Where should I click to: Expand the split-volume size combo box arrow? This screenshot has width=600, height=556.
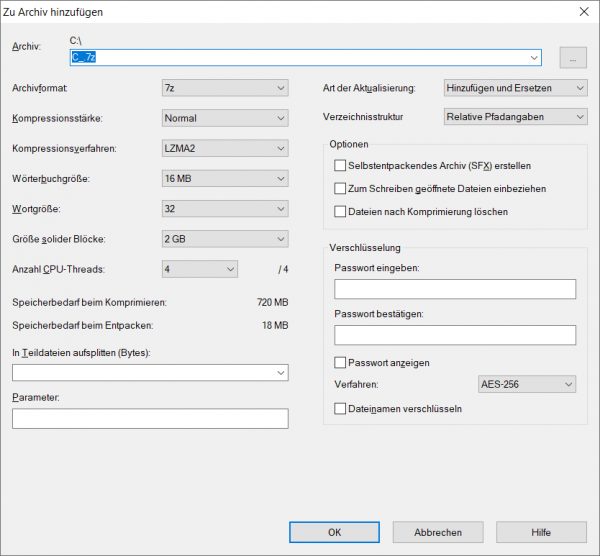click(280, 373)
